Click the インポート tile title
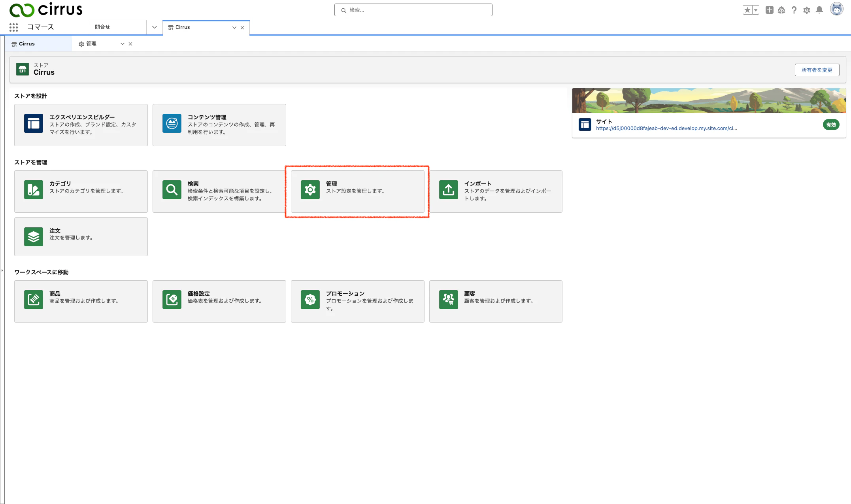Image resolution: width=851 pixels, height=504 pixels. (478, 183)
